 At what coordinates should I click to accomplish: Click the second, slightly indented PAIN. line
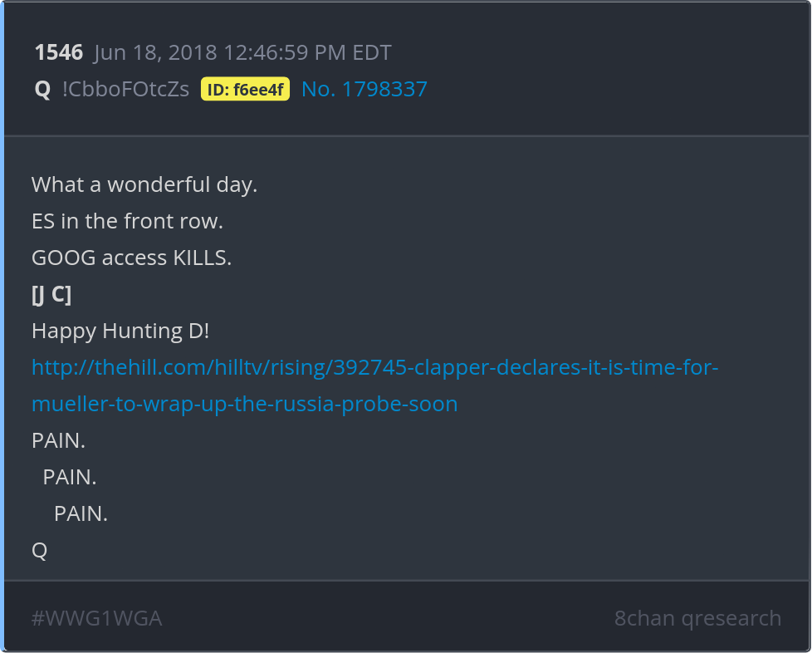tap(70, 477)
